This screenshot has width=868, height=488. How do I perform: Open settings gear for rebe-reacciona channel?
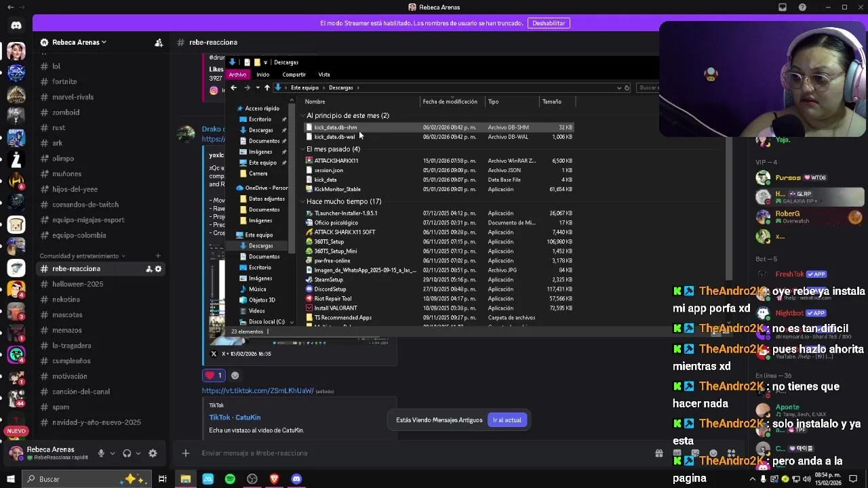point(158,269)
